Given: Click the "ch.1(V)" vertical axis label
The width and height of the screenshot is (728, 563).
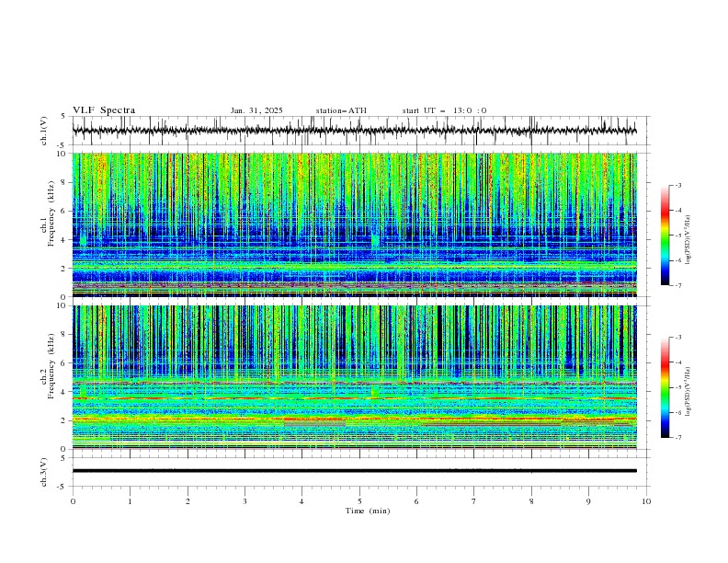Looking at the screenshot, I should 44,131.
